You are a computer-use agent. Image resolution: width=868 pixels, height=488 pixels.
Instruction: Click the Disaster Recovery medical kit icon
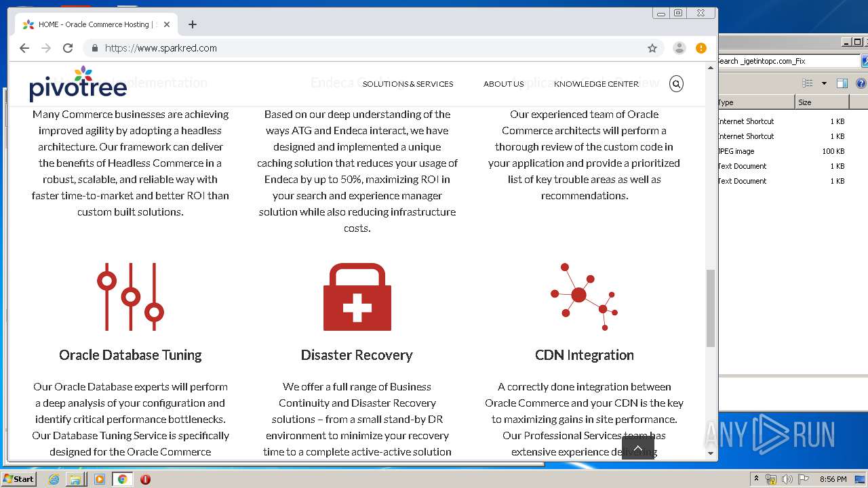357,297
